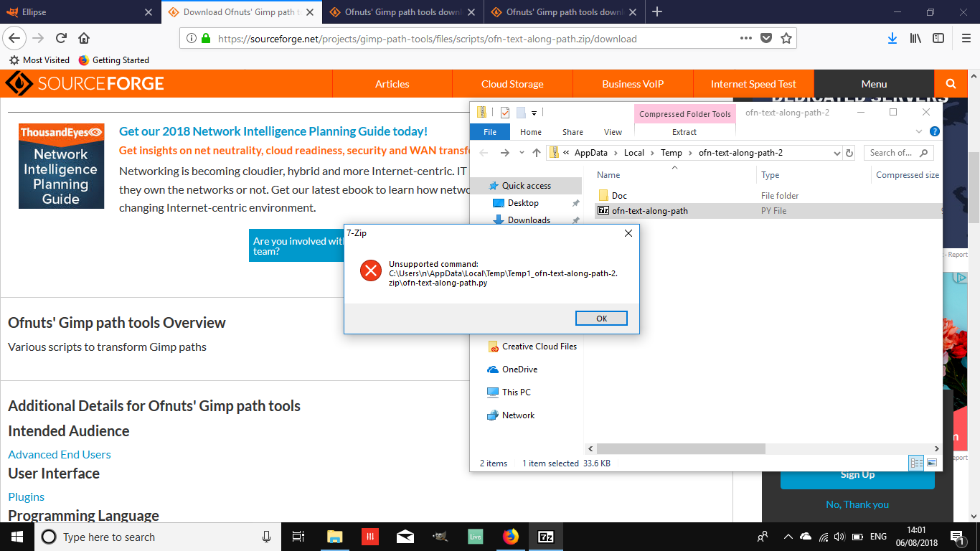Open Network in the navigation pane
Image resolution: width=980 pixels, height=551 pixels.
(518, 415)
